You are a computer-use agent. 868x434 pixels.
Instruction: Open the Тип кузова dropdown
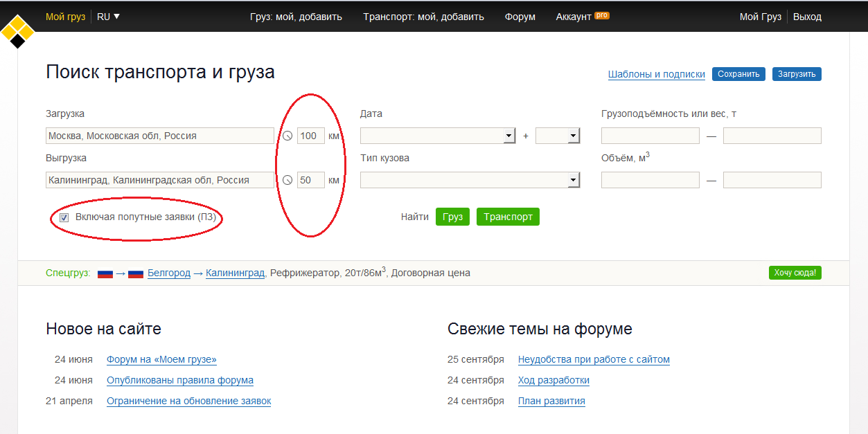pos(573,181)
